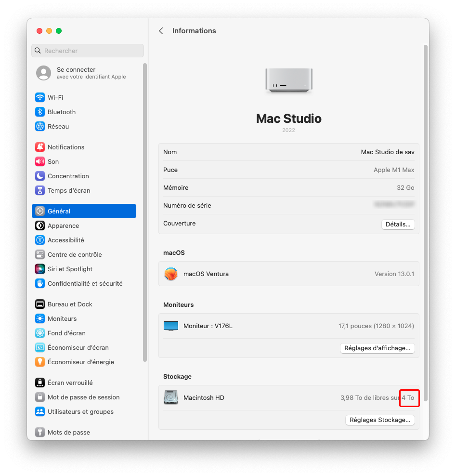The image size is (456, 476).
Task: Click the magnifying glass search icon
Action: point(38,51)
